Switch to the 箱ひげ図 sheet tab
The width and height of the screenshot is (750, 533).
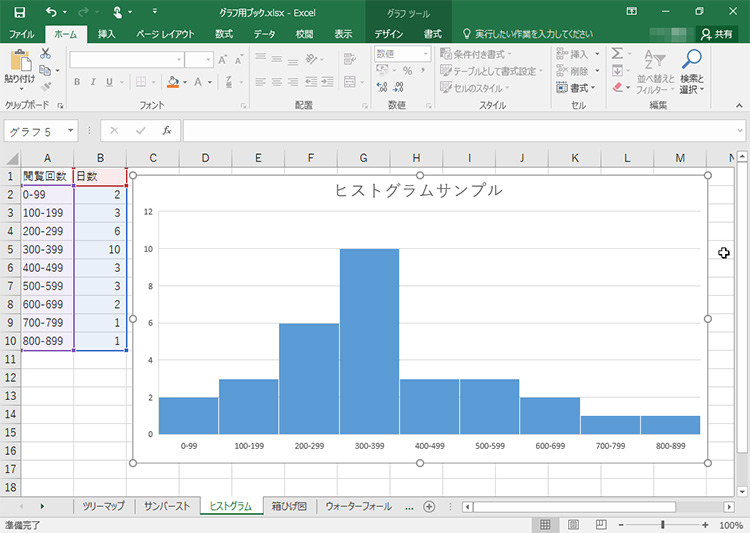click(289, 506)
